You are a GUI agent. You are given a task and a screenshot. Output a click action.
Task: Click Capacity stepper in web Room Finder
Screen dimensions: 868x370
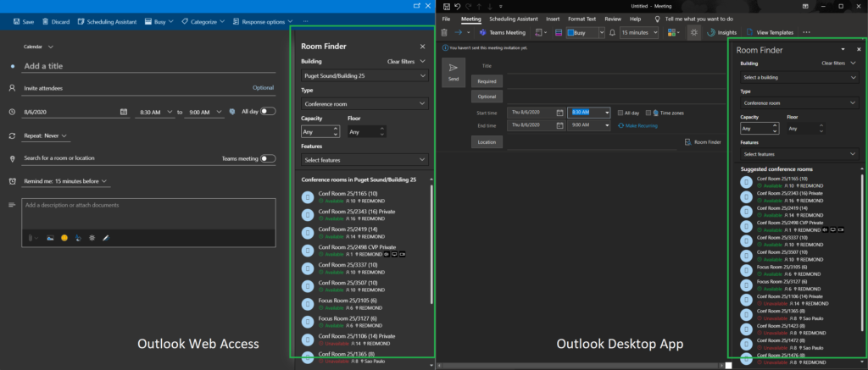[x=335, y=131]
